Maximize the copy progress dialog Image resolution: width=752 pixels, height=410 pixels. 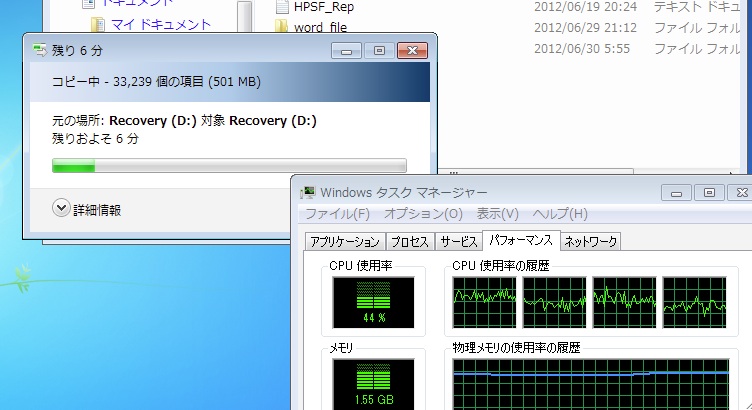click(x=379, y=51)
